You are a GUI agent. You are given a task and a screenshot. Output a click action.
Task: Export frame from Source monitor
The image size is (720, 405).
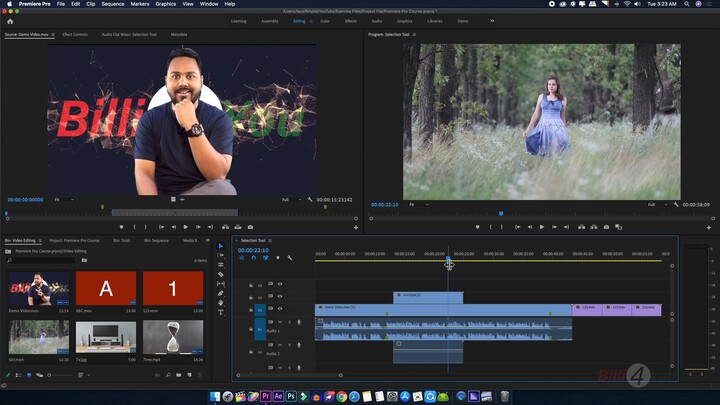pyautogui.click(x=250, y=227)
